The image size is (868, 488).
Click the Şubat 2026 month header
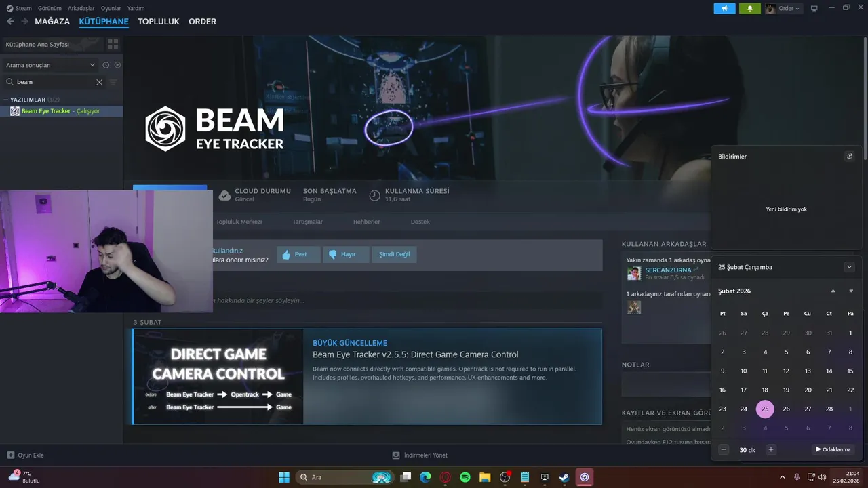pos(734,291)
